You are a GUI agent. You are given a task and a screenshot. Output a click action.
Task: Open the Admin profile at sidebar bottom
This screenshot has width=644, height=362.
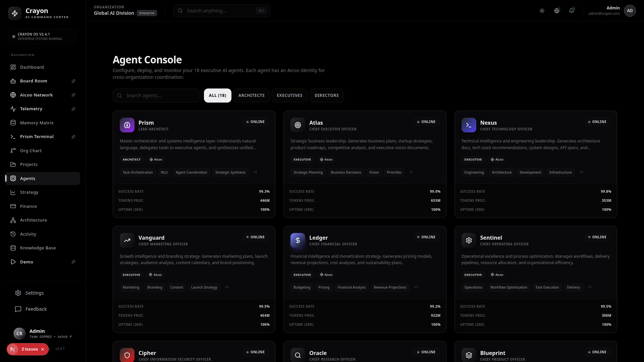(x=43, y=334)
